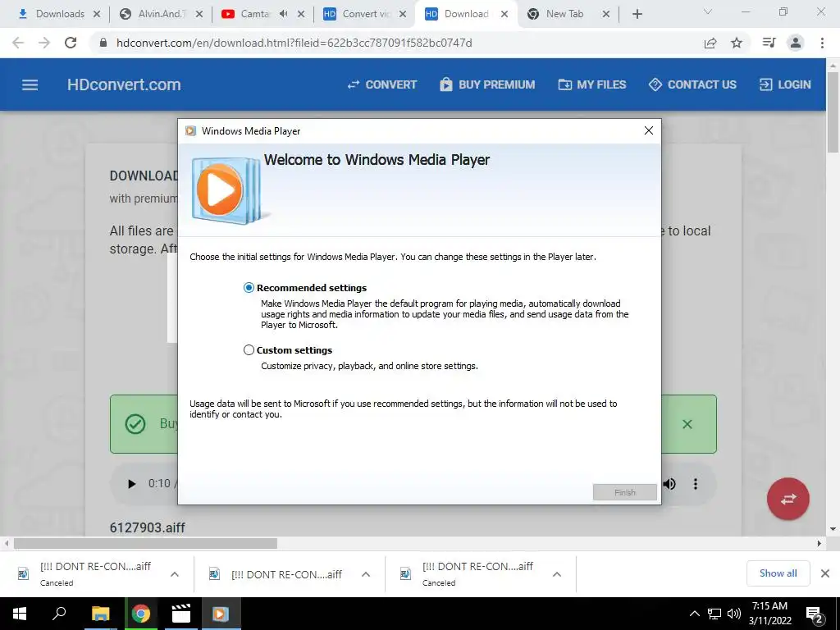This screenshot has width=840, height=630.
Task: Close the downloads shelf
Action: 825,573
